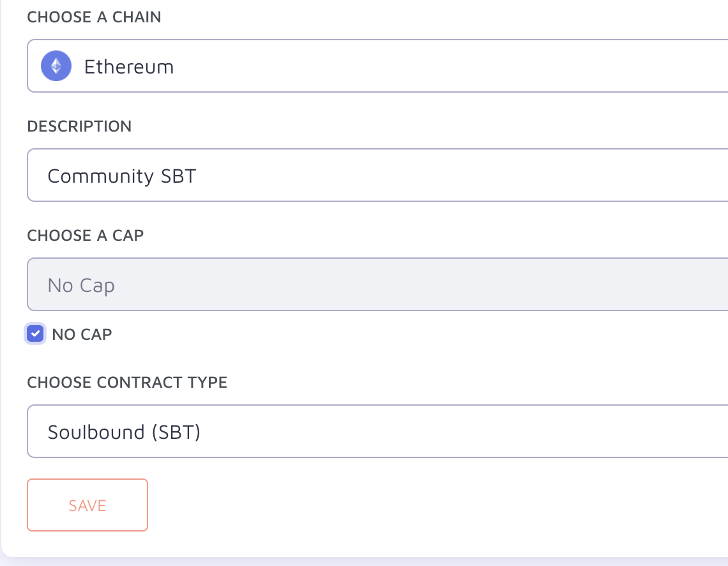
Task: Click empty area in contract type box
Action: (464, 431)
